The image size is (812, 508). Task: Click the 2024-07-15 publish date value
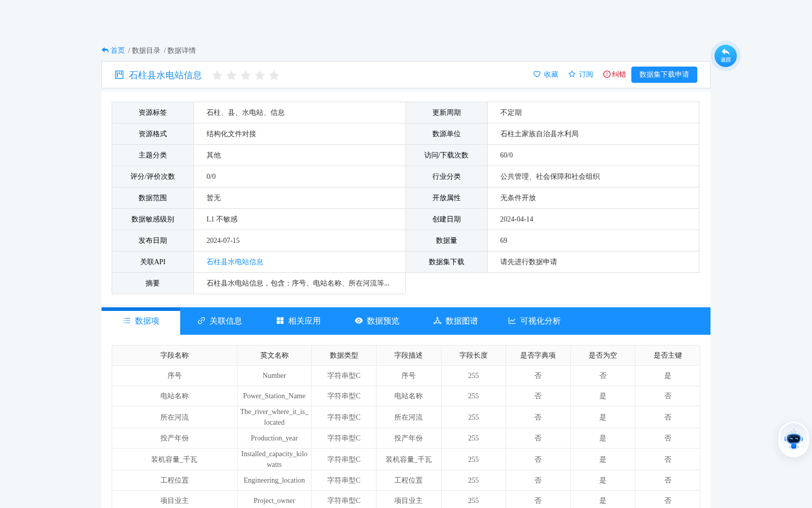point(223,240)
